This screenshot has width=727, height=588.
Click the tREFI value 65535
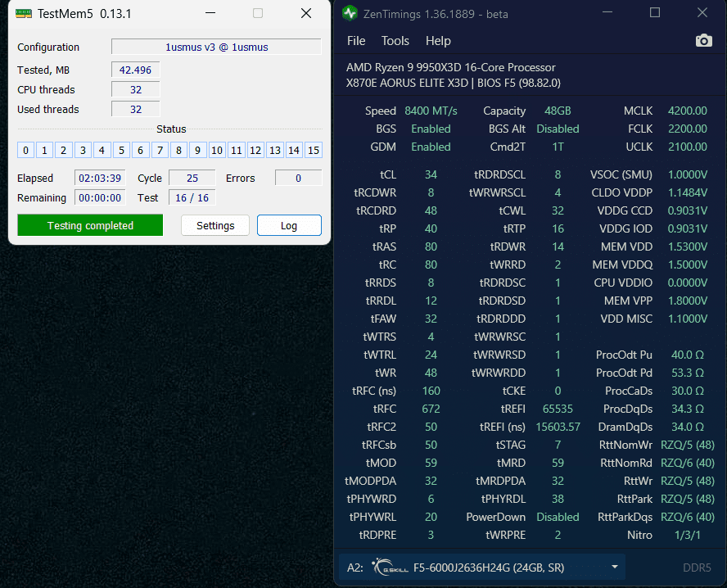(558, 409)
